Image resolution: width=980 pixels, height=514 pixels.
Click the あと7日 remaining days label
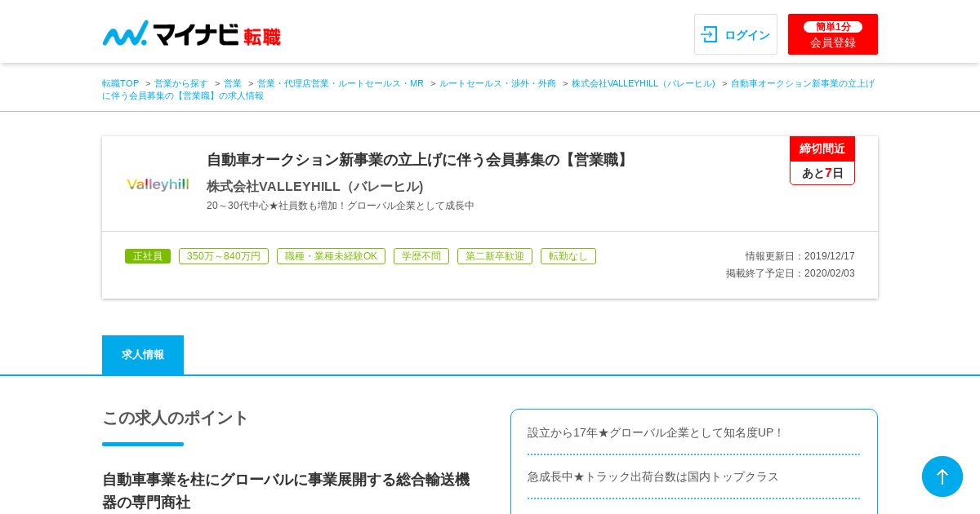coord(822,173)
